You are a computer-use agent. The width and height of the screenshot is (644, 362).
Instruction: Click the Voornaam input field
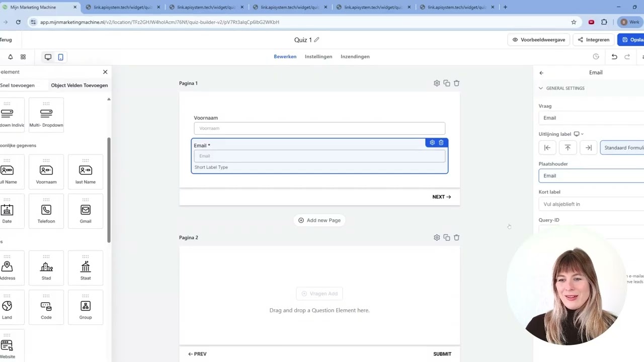click(x=319, y=128)
